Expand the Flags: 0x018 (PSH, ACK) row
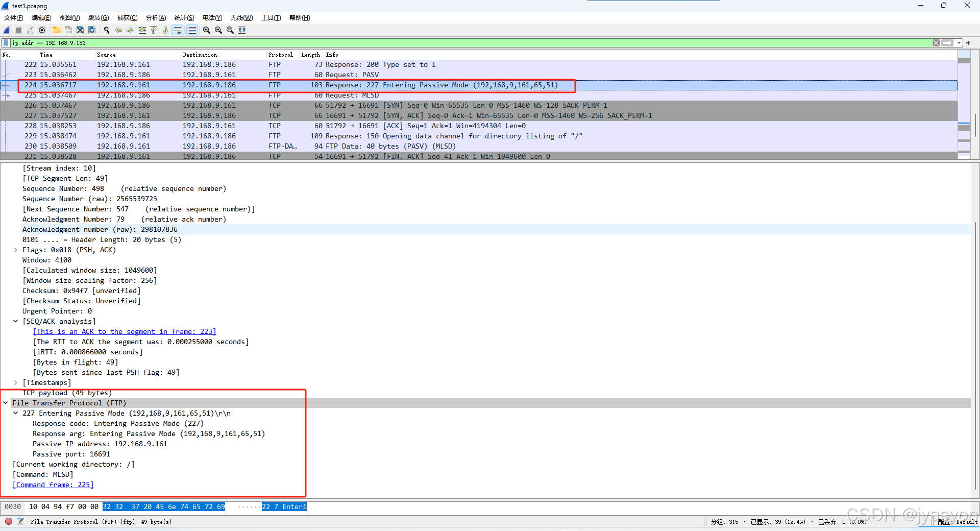980x531 pixels. tap(15, 250)
